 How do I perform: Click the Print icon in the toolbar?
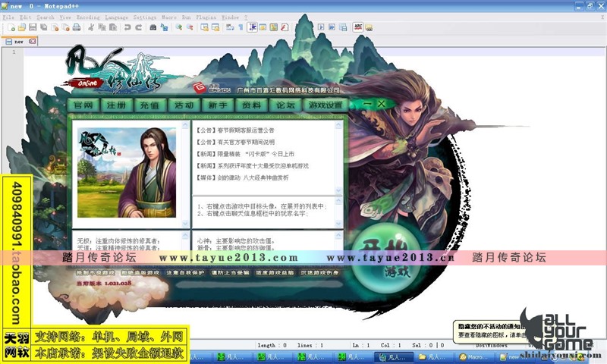coord(77,27)
